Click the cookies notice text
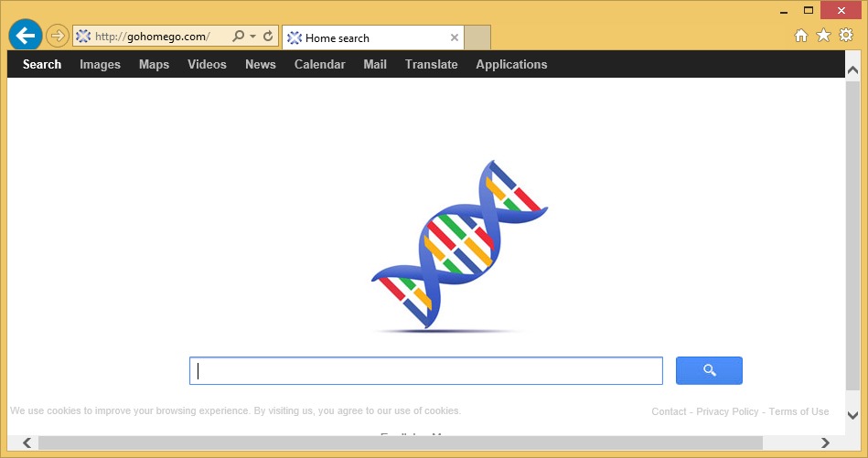The image size is (868, 458). 235,411
